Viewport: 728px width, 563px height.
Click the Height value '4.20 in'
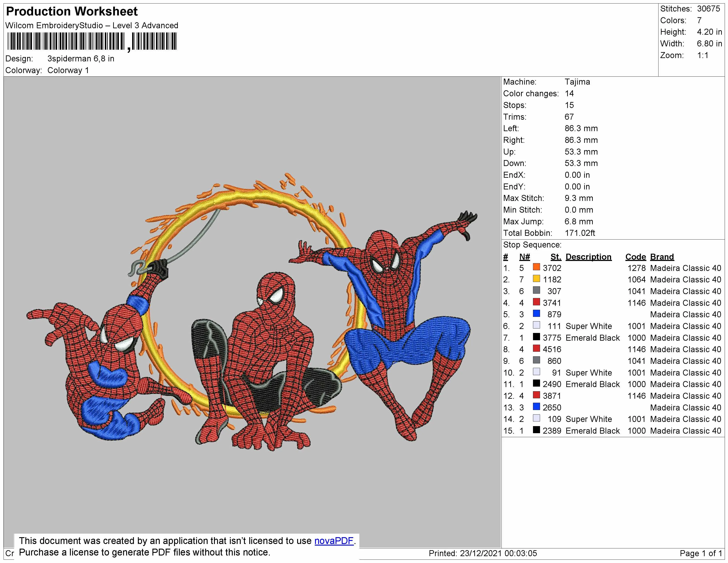(x=709, y=32)
